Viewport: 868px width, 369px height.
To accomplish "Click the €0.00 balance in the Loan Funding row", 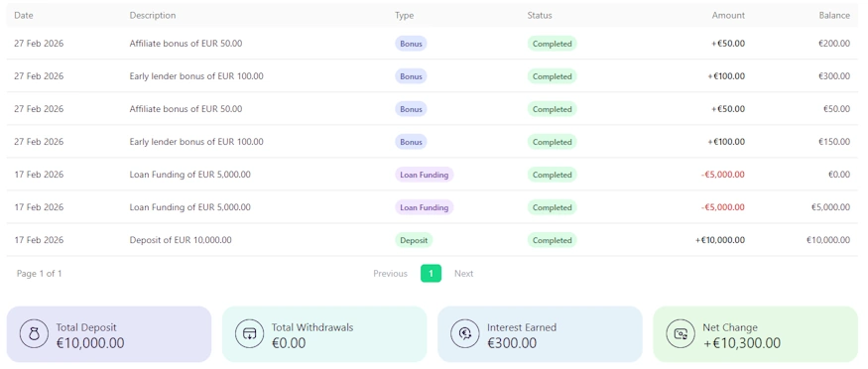I will click(x=839, y=175).
